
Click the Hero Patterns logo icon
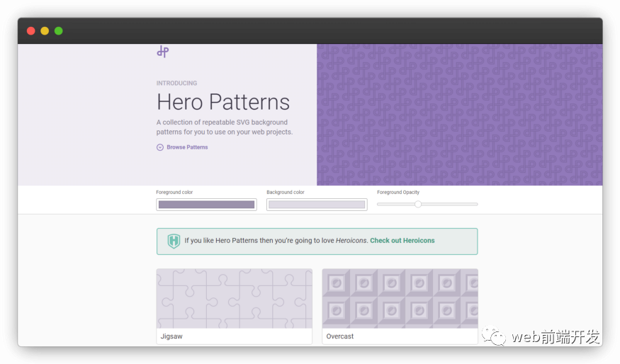(162, 52)
